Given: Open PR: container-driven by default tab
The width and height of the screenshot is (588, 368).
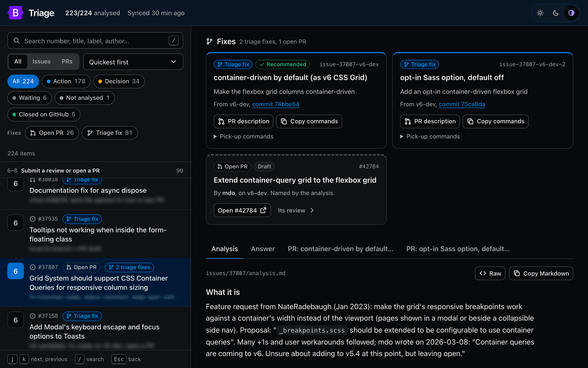Looking at the screenshot, I should 340,249.
